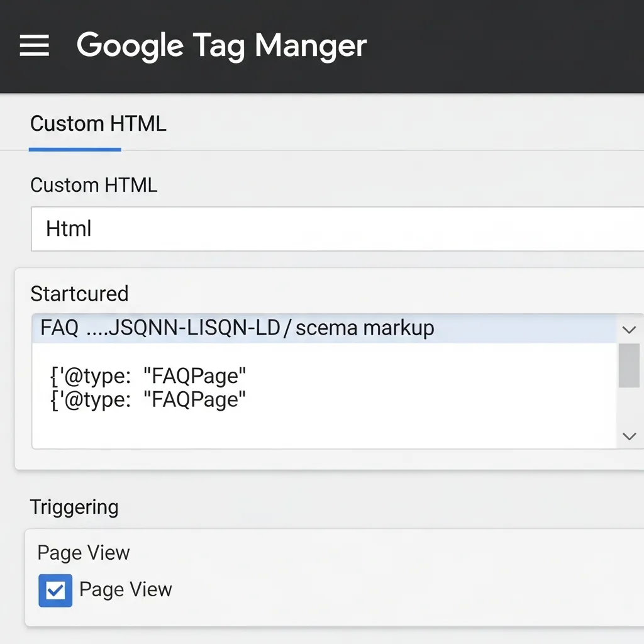This screenshot has height=644, width=644.
Task: Click the chevron on the FAQ schema bar
Action: click(628, 329)
